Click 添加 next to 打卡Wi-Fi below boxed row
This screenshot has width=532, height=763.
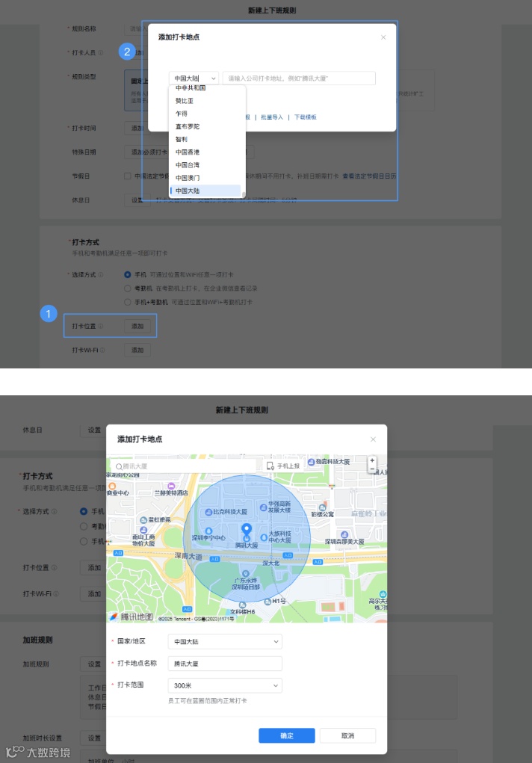click(137, 350)
